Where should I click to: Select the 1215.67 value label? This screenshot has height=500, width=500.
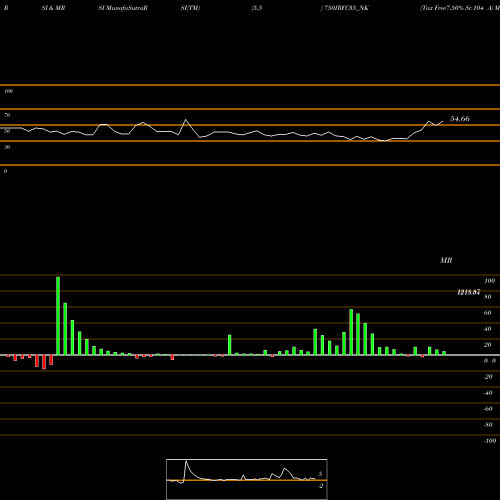click(469, 292)
